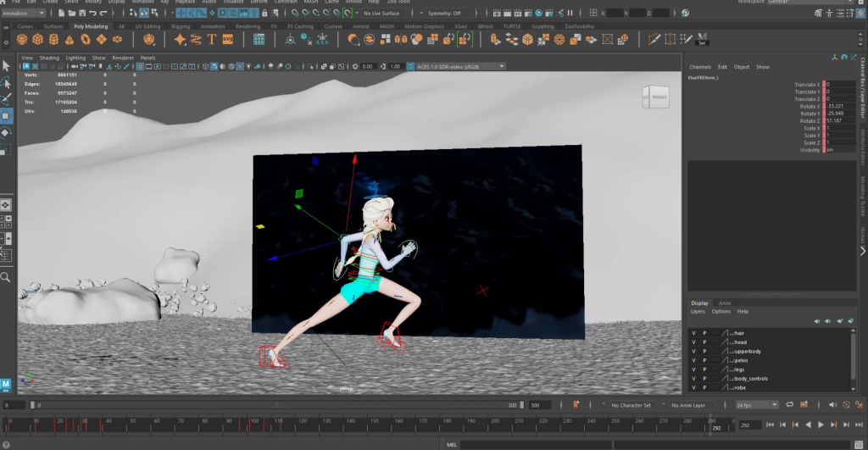This screenshot has height=450, width=868.
Task: Click the Save Scene icon
Action: pyautogui.click(x=82, y=13)
